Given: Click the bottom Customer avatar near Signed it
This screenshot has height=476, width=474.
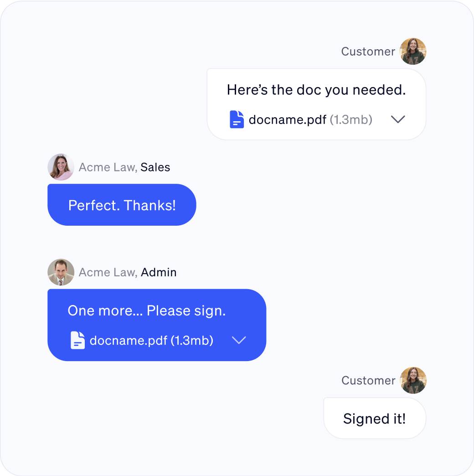Looking at the screenshot, I should click(x=413, y=380).
